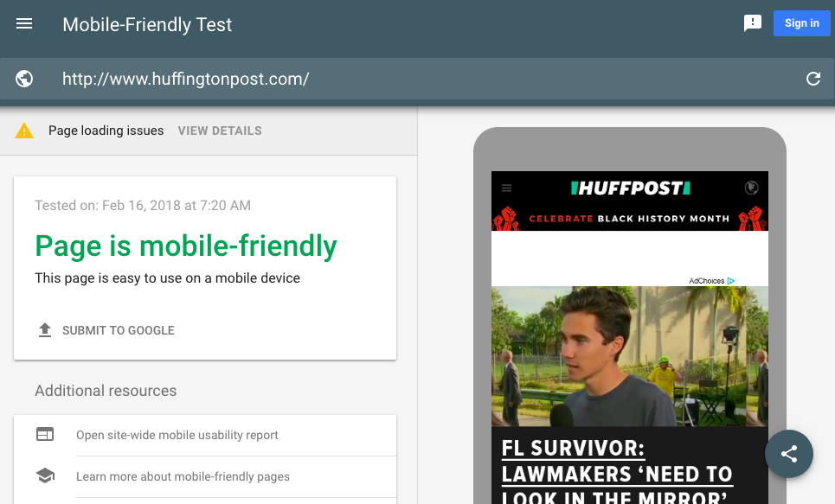835x504 pixels.
Task: Click SUBMIT TO GOOGLE
Action: [119, 330]
